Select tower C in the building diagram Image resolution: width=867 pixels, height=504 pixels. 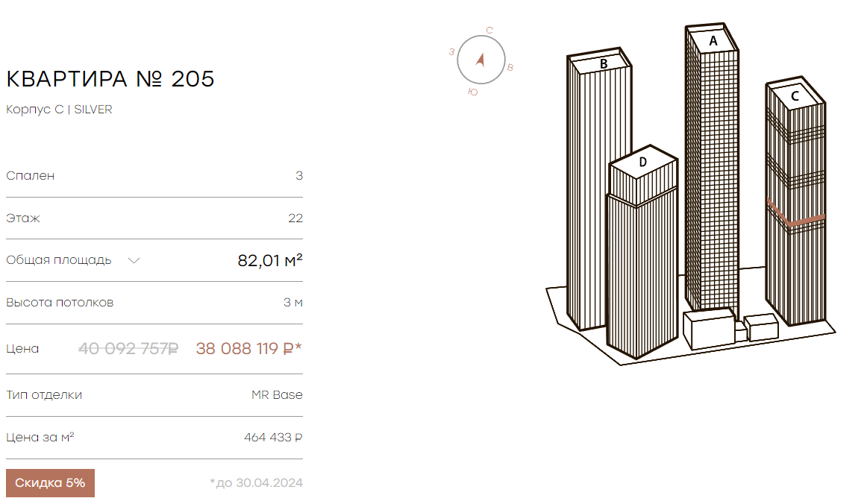tap(795, 202)
